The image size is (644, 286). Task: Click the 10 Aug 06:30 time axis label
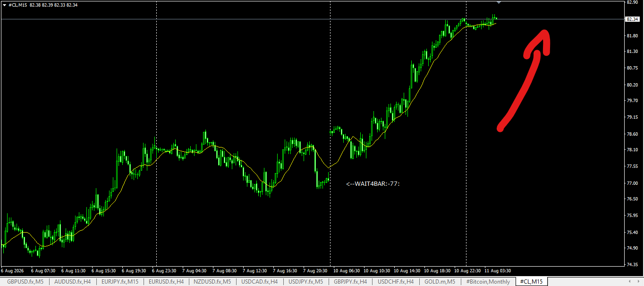coord(346,271)
